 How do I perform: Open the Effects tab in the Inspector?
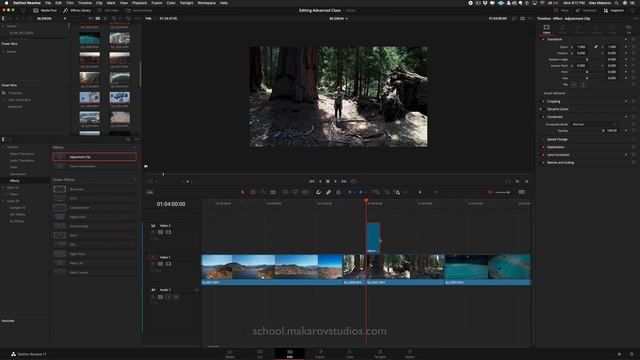point(579,29)
